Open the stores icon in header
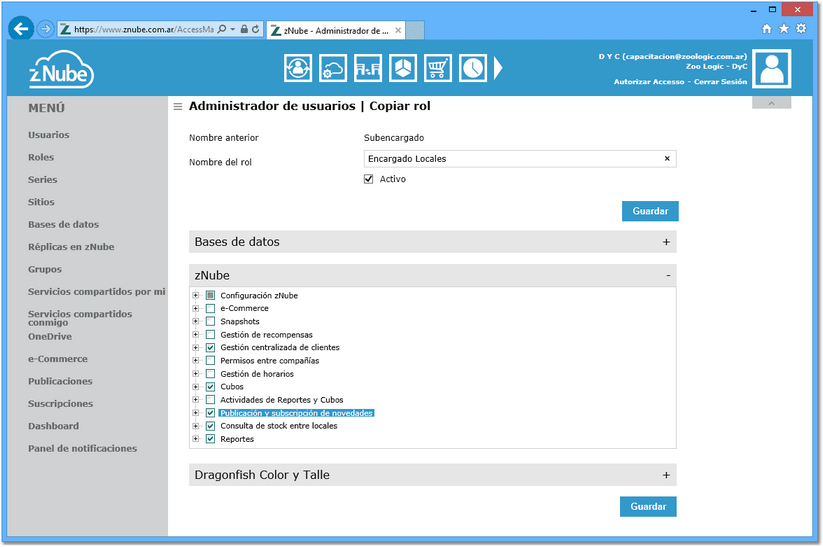 (x=368, y=68)
